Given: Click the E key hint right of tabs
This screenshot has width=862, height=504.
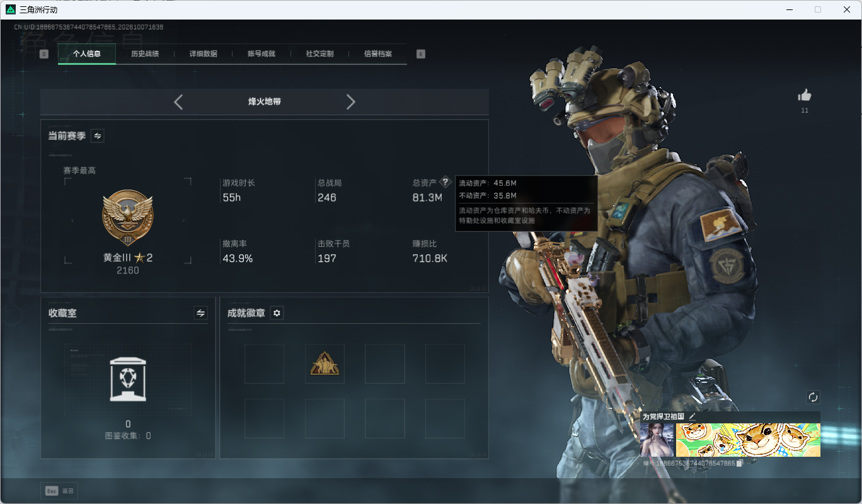Looking at the screenshot, I should click(x=421, y=54).
